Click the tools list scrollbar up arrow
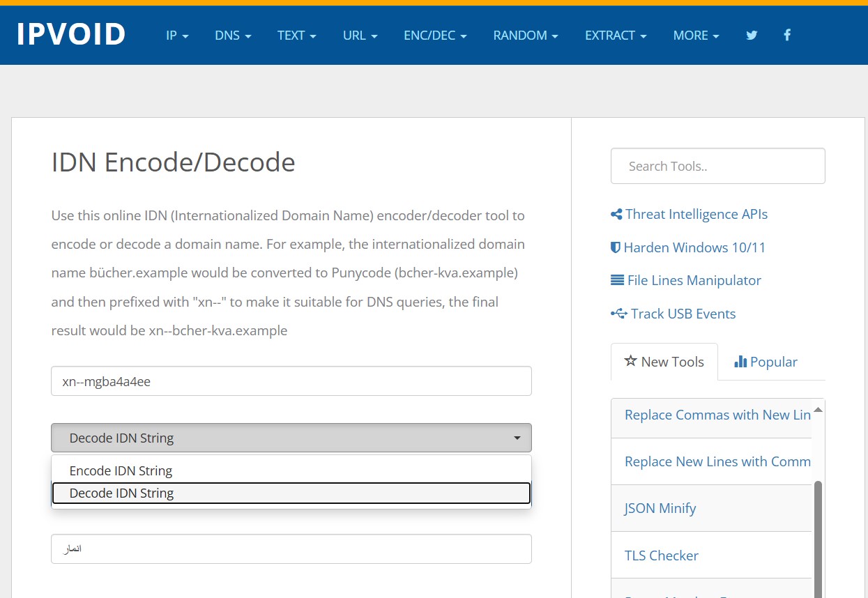Screen dimensions: 868x598 click(818, 410)
